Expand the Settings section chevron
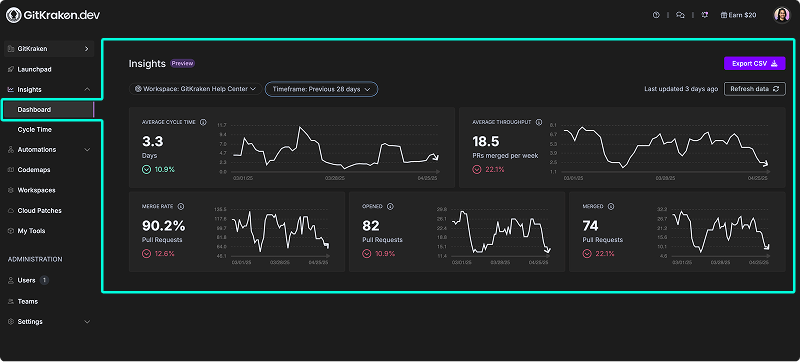The image size is (800, 362). click(x=87, y=322)
